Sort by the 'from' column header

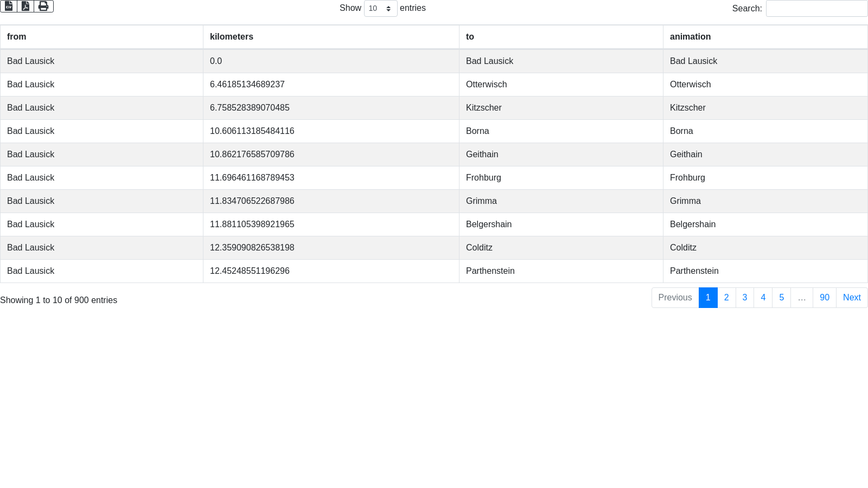click(x=17, y=37)
